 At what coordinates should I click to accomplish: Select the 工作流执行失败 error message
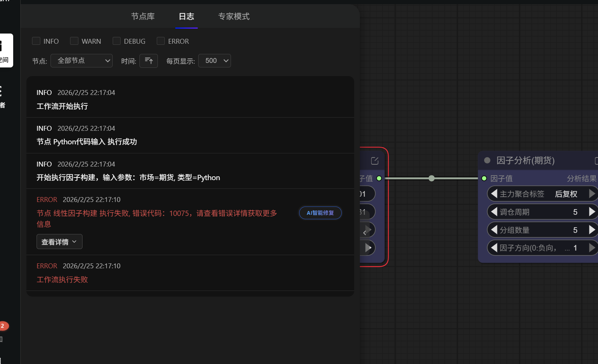point(62,280)
